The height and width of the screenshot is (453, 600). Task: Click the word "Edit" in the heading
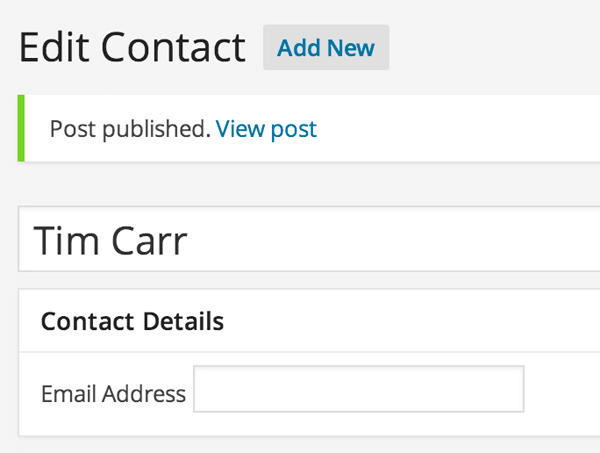click(x=54, y=47)
